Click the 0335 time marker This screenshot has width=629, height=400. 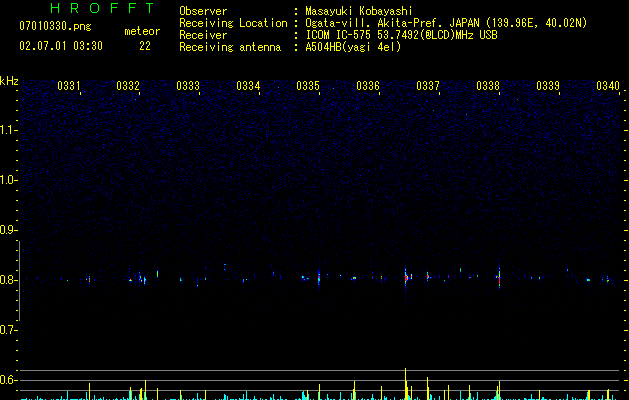tap(308, 86)
